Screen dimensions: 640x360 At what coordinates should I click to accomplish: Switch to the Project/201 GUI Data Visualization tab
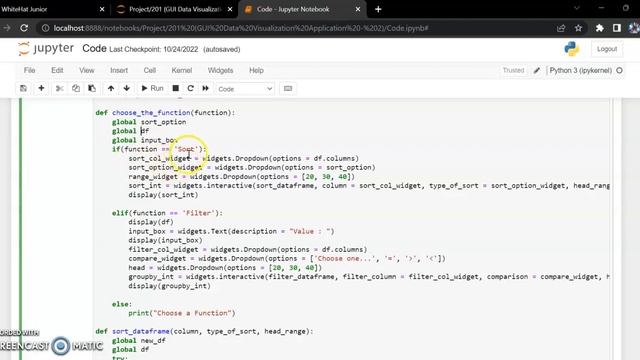[175, 9]
